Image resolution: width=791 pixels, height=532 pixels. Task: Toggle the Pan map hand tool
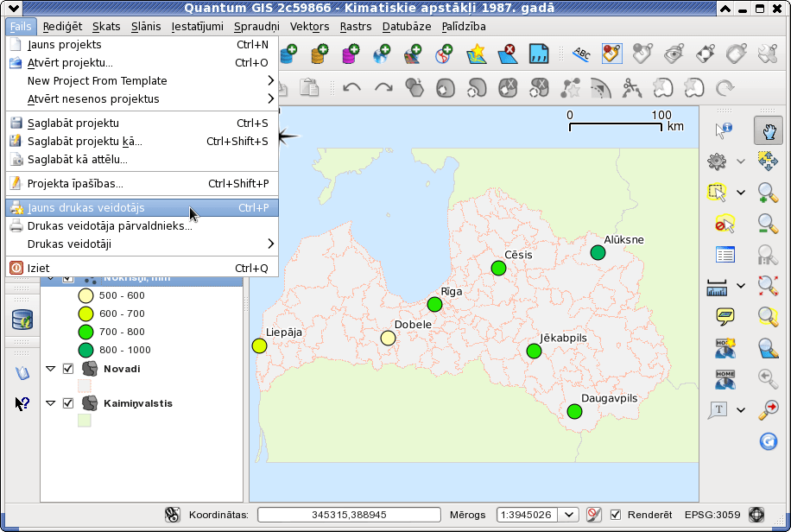click(x=769, y=130)
